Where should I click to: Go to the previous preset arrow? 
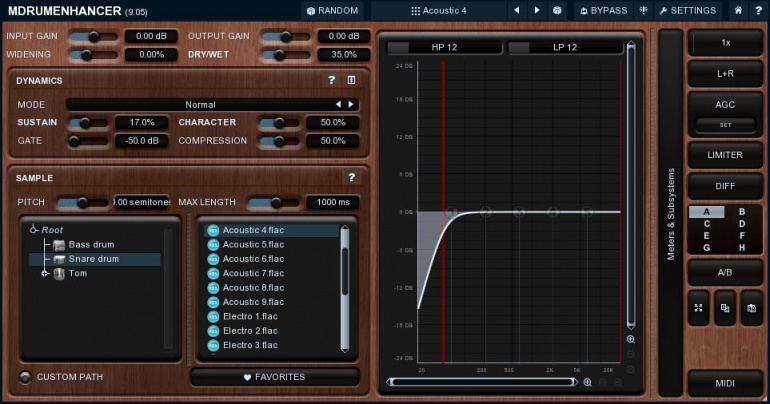[x=517, y=11]
